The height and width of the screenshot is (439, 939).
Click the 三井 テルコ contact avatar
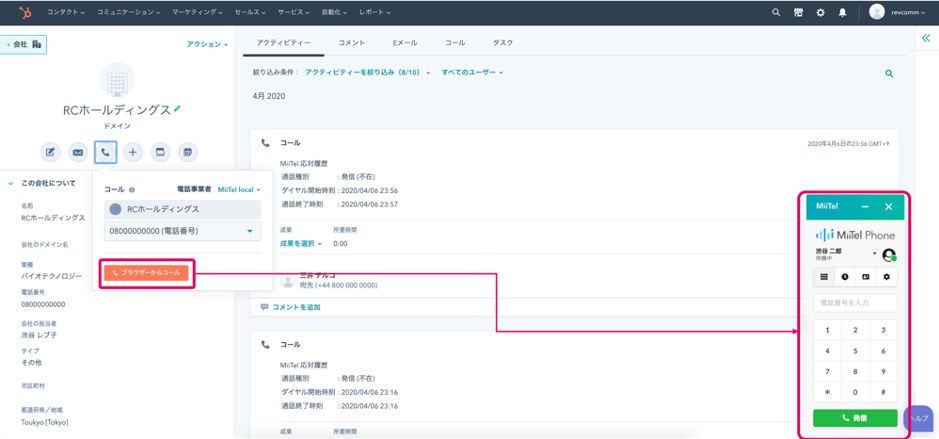tap(289, 280)
